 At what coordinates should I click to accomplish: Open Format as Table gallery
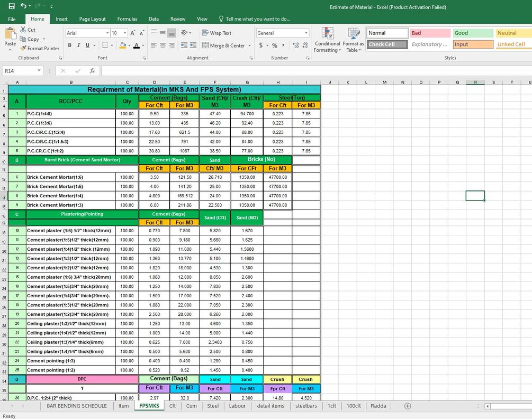coord(353,40)
